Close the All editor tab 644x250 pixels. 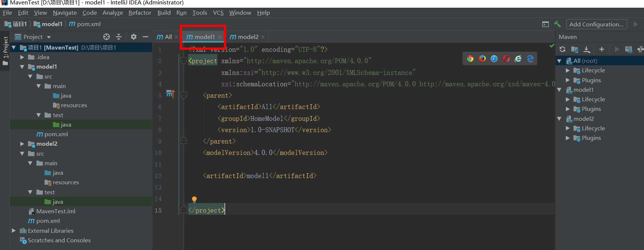point(176,37)
